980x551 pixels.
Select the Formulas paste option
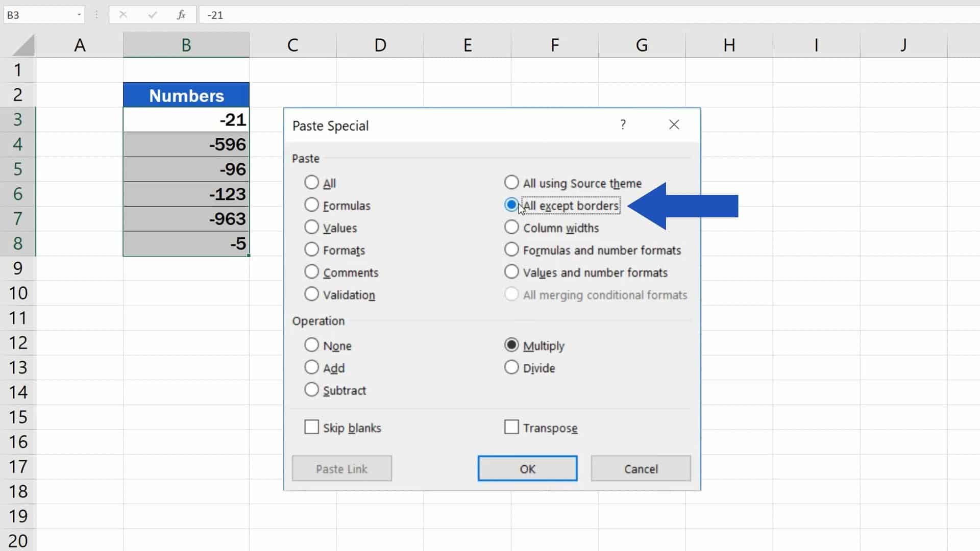[311, 205]
